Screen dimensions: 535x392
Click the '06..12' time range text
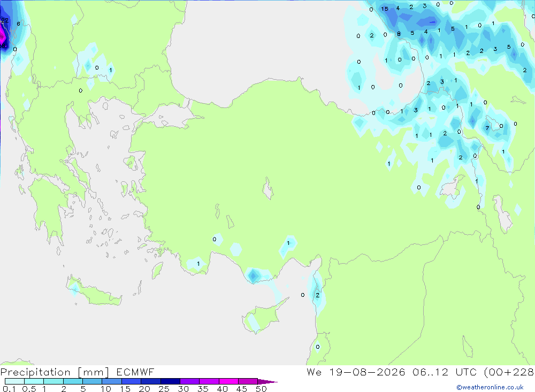430,372
